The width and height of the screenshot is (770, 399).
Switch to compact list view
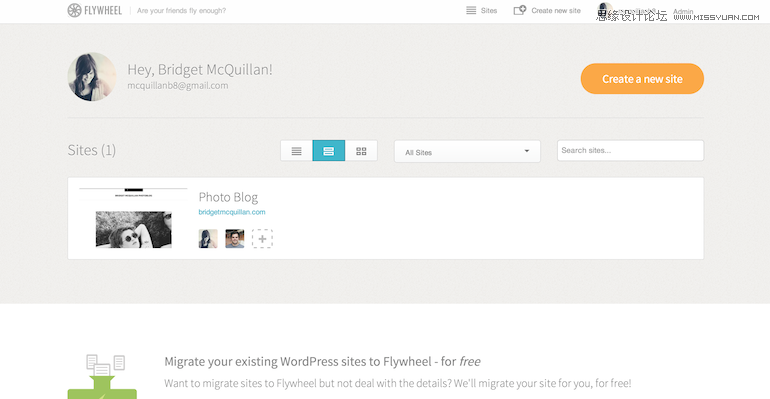coord(297,151)
